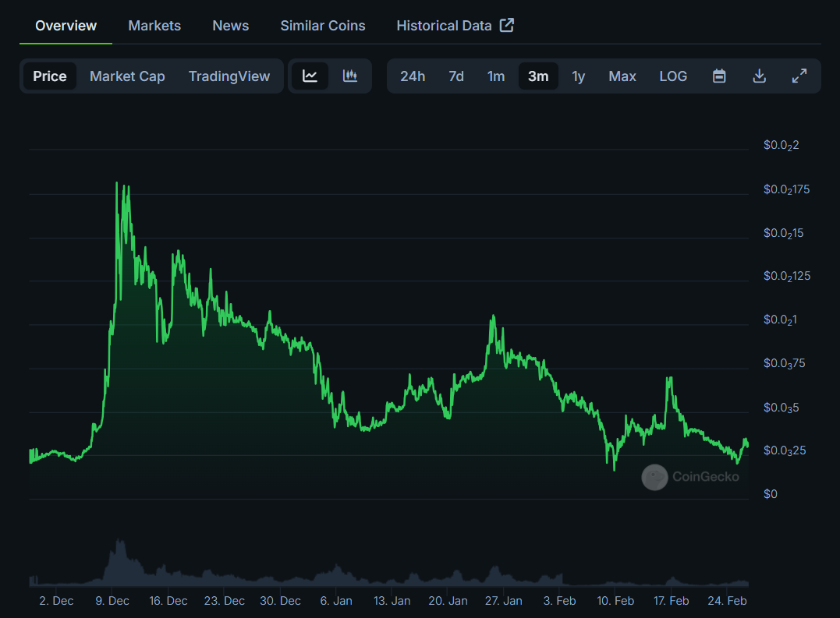
Task: Set chart range to 1m
Action: pos(495,76)
